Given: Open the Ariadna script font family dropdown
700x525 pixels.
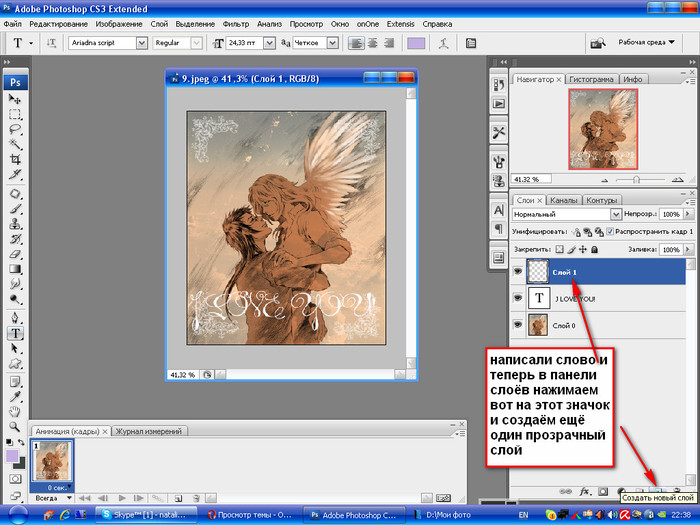Looking at the screenshot, I should [x=140, y=43].
